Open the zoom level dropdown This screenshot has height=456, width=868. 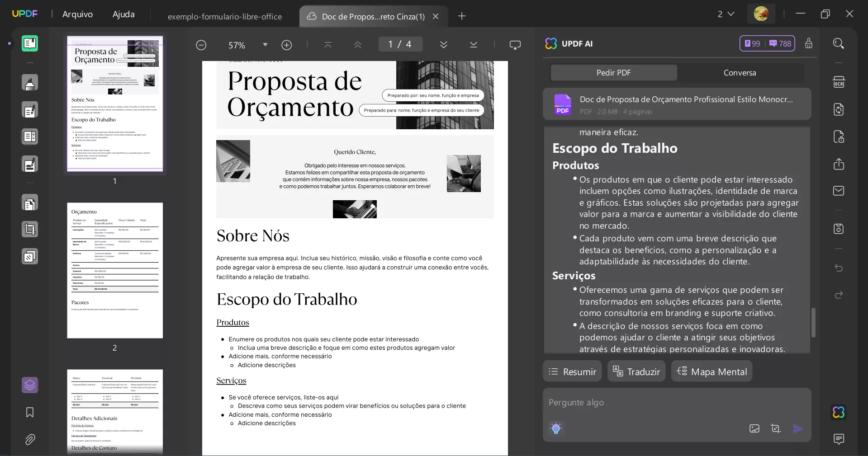pos(265,45)
